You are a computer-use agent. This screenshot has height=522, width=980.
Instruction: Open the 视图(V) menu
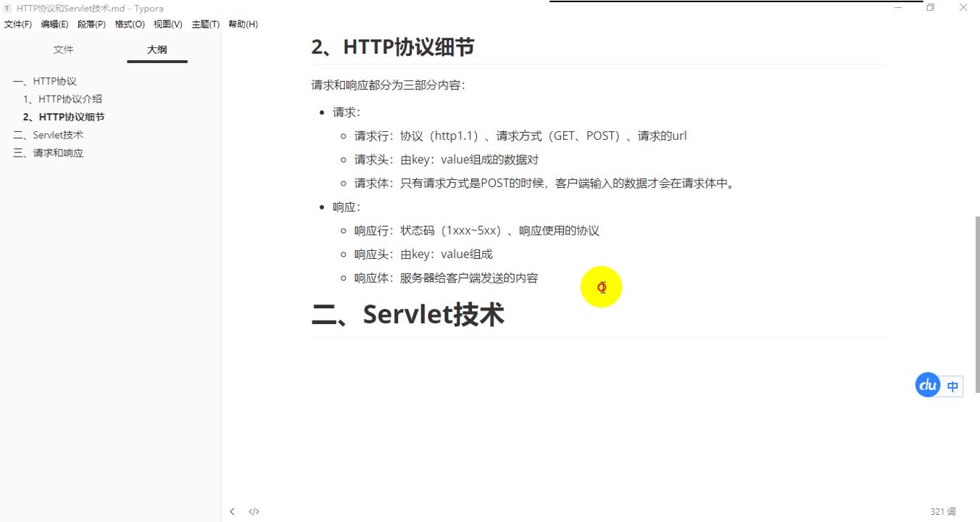coord(168,24)
